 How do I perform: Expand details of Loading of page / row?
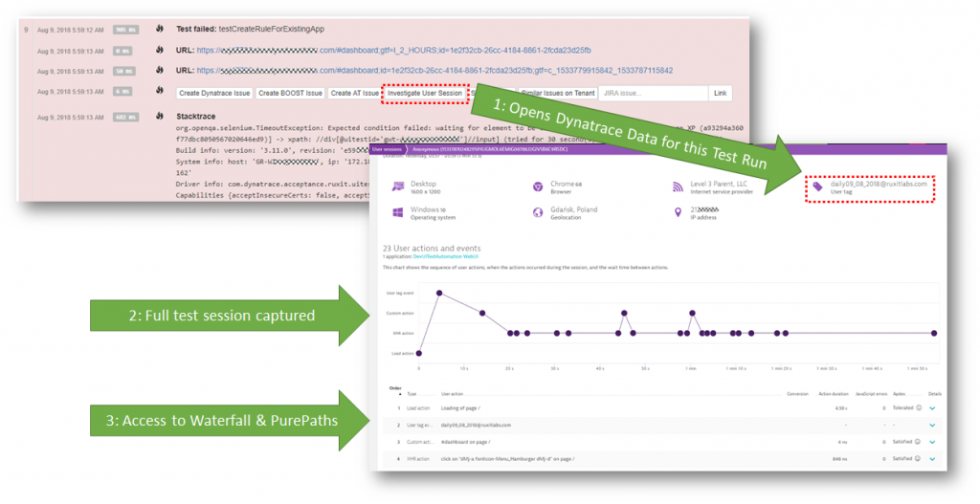[x=932, y=408]
